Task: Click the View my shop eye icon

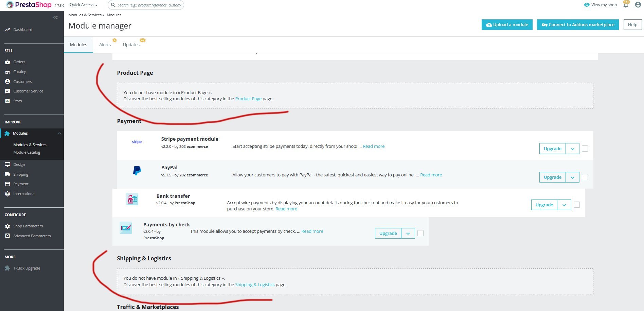Action: [587, 5]
